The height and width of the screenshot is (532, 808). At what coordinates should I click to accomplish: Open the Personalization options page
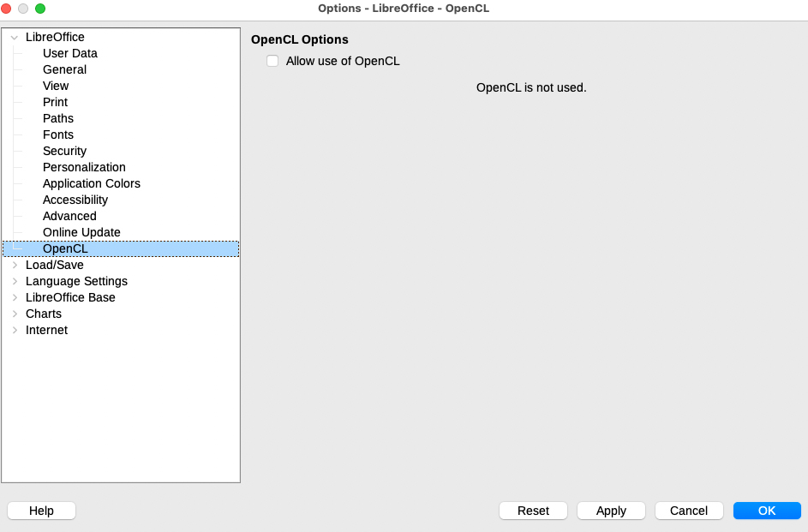click(84, 167)
